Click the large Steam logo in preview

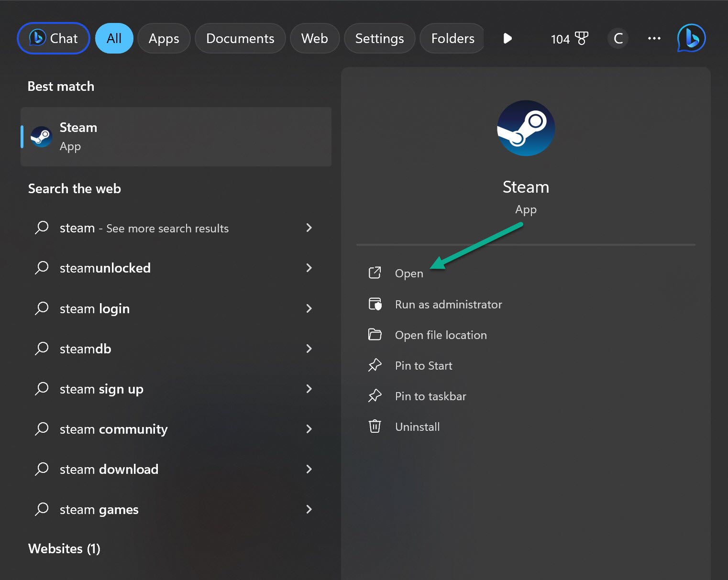[x=526, y=128]
